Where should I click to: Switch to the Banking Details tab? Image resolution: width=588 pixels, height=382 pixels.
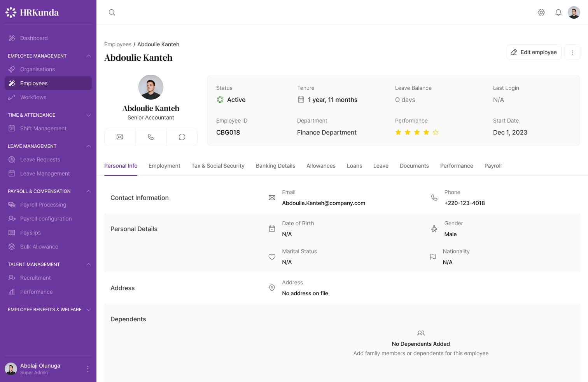click(275, 166)
